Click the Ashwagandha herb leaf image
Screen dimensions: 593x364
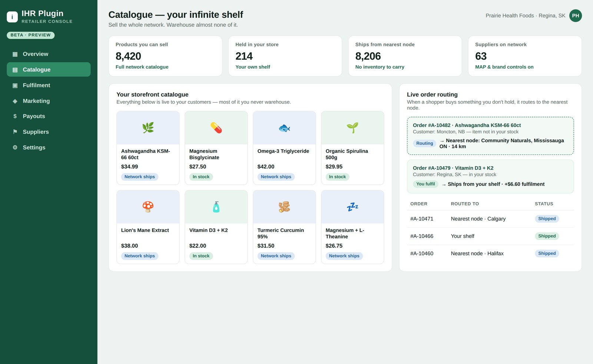[x=148, y=128]
